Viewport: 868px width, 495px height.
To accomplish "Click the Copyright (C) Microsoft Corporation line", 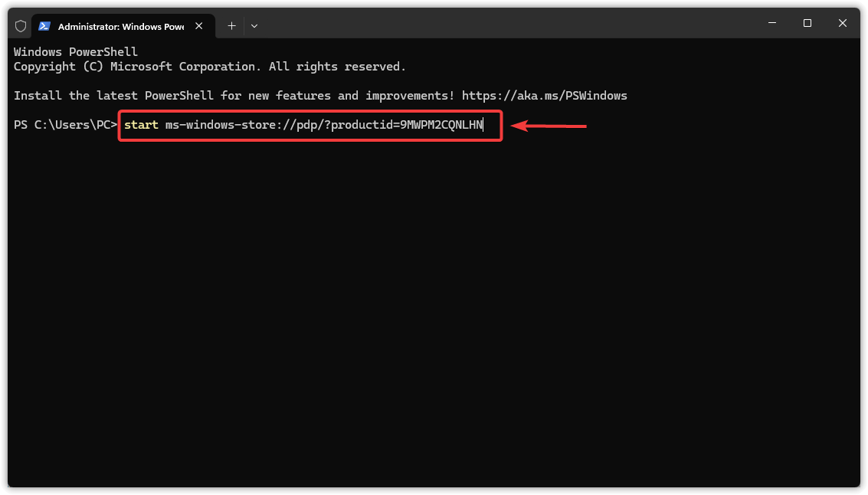I will 210,67.
